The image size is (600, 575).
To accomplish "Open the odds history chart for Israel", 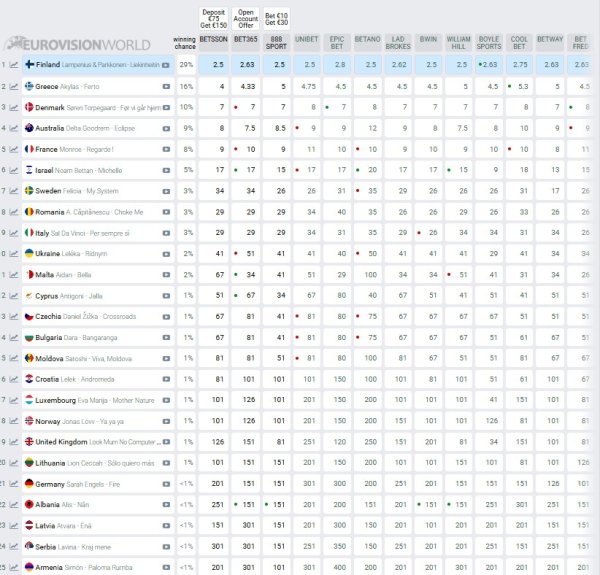I will pos(14,170).
